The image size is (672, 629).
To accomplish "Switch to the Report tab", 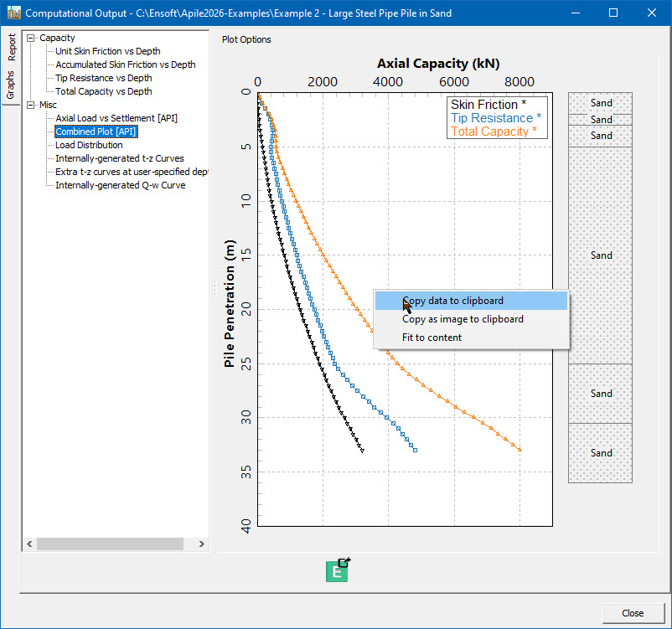I will tap(11, 47).
